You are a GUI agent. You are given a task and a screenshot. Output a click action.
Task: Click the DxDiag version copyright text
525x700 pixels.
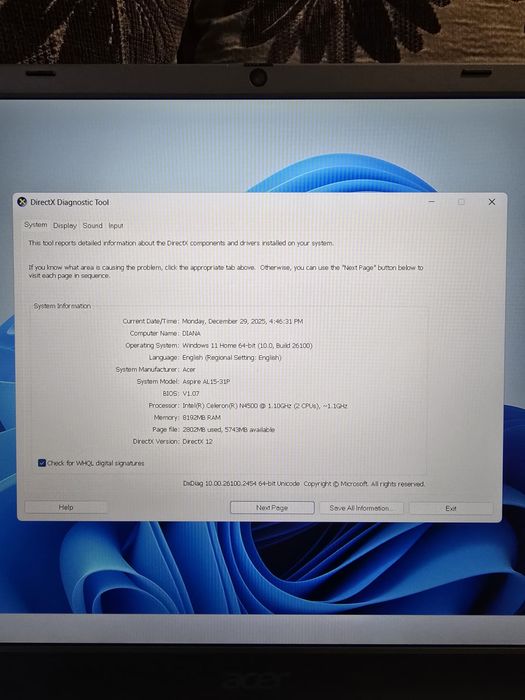(x=304, y=483)
